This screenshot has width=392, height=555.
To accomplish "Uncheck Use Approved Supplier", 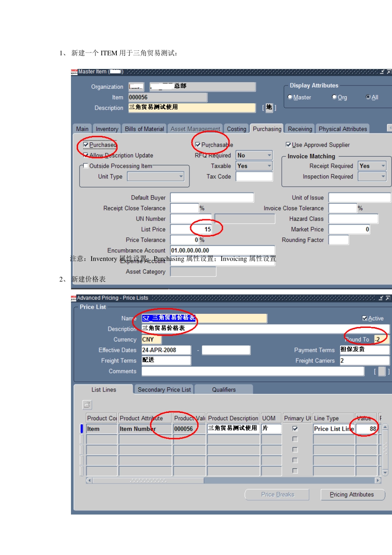I will (288, 145).
